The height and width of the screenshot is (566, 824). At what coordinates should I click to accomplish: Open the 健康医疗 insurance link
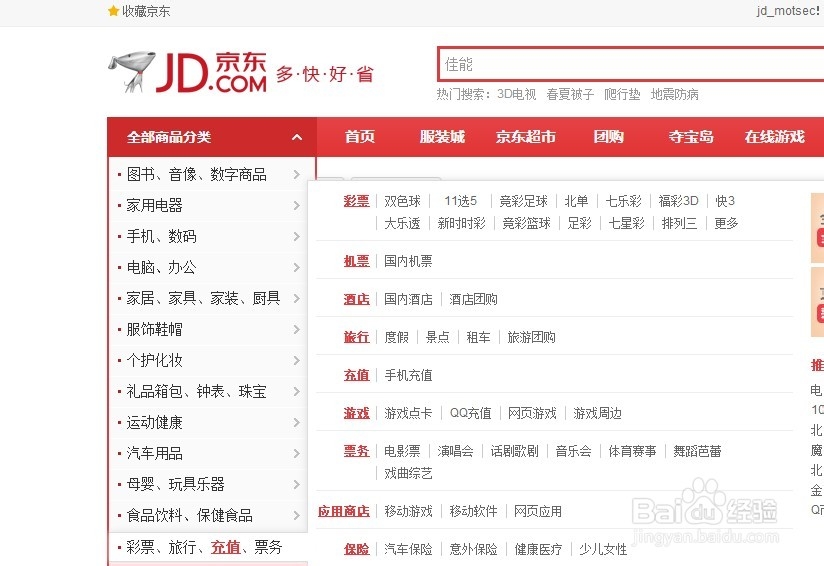[538, 550]
